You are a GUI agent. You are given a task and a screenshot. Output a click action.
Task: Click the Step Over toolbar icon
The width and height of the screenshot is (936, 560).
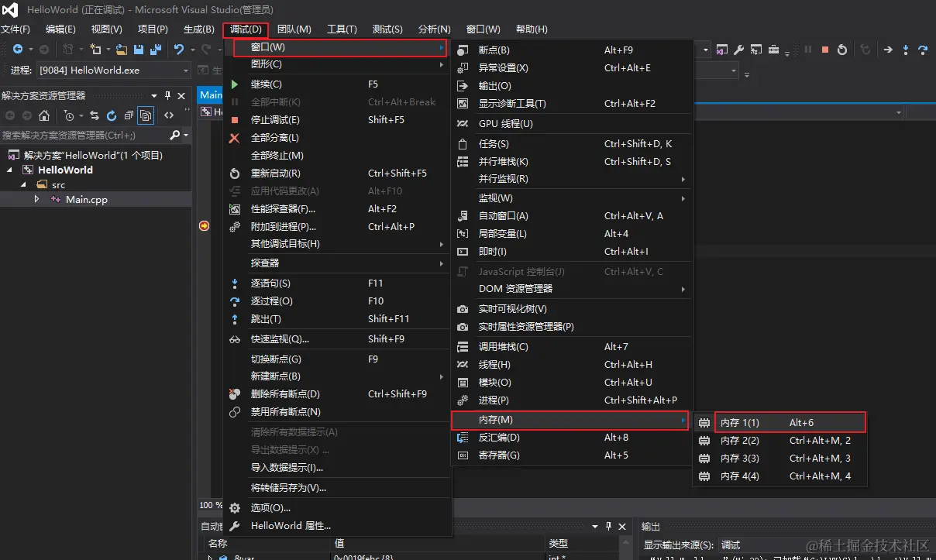[923, 50]
